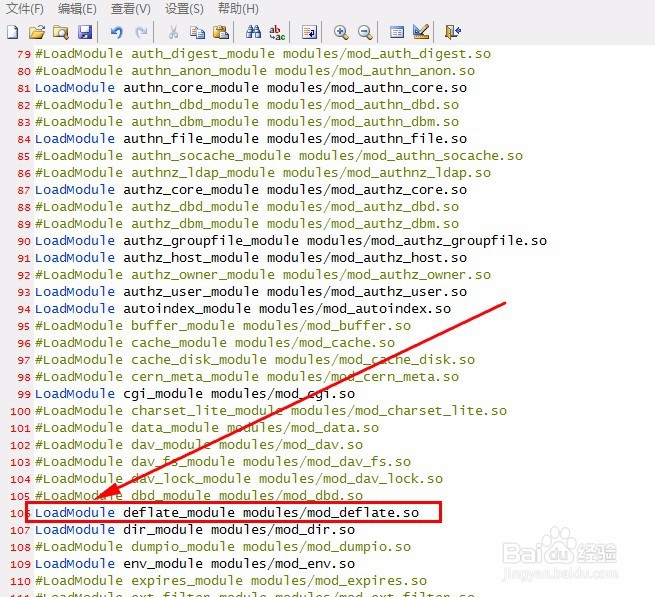Click the Open file folder icon
The image size is (655, 597).
[37, 32]
